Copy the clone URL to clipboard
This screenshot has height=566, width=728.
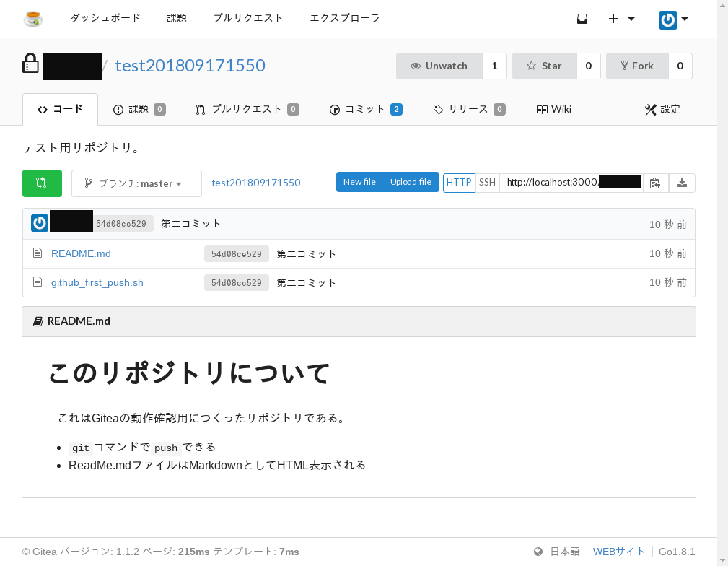pos(656,183)
